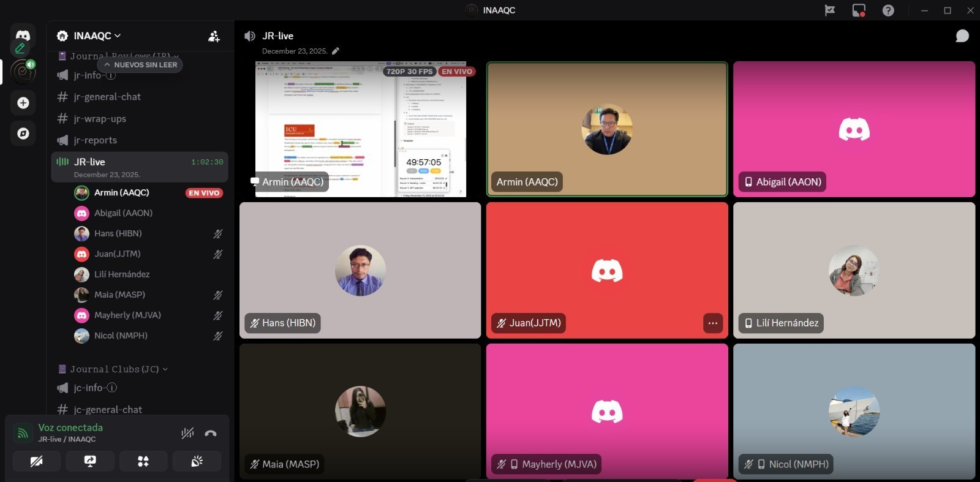The height and width of the screenshot is (482, 980).
Task: Open the quests flag icon
Action: pyautogui.click(x=830, y=10)
